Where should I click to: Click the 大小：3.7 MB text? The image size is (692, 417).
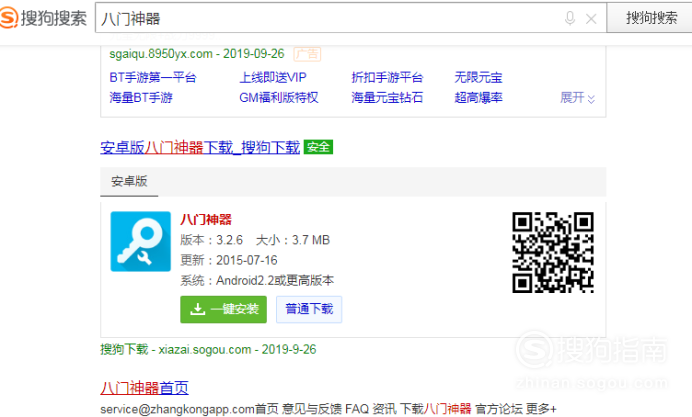click(293, 240)
